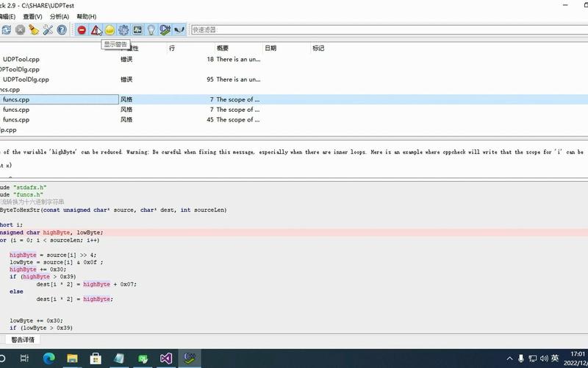Toggle show Clang results dragon icon
Screen dimensions: 588x368
[x=179, y=29]
